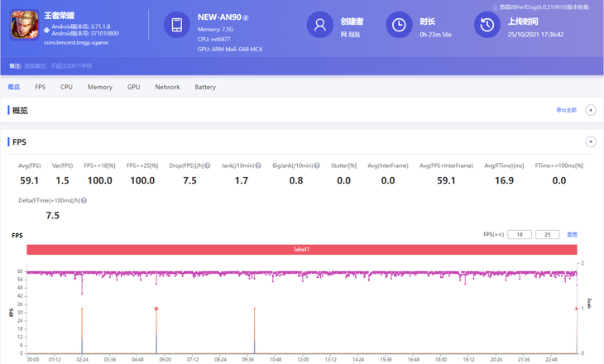Image resolution: width=604 pixels, height=364 pixels.
Task: Switch to the Network tab
Action: [168, 87]
